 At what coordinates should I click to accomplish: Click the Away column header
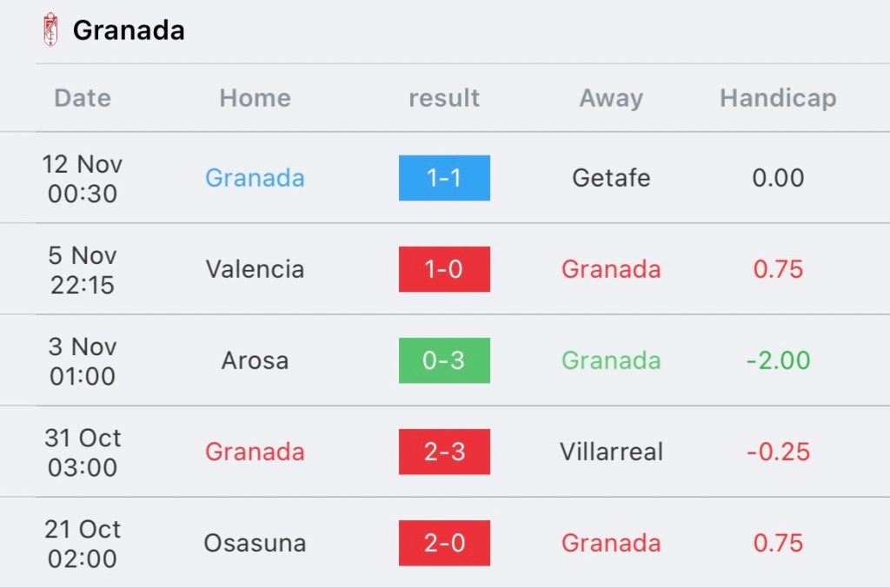611,98
